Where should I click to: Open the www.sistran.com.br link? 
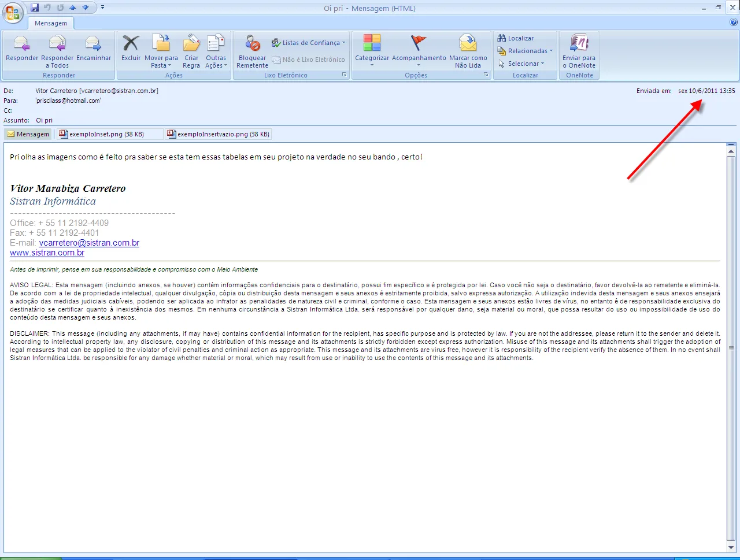[x=47, y=253]
